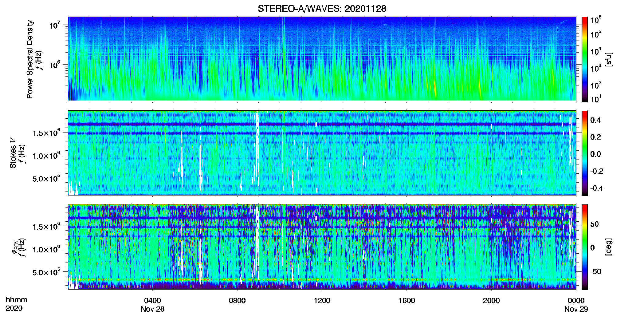Image resolution: width=644 pixels, height=332 pixels.
Task: Click the 0800 time tick label
Action: [x=237, y=301]
